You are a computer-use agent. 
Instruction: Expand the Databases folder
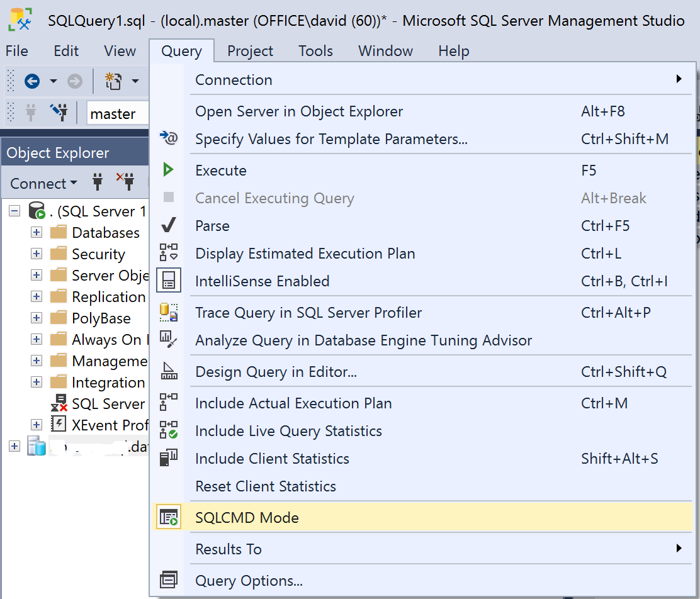click(x=37, y=232)
